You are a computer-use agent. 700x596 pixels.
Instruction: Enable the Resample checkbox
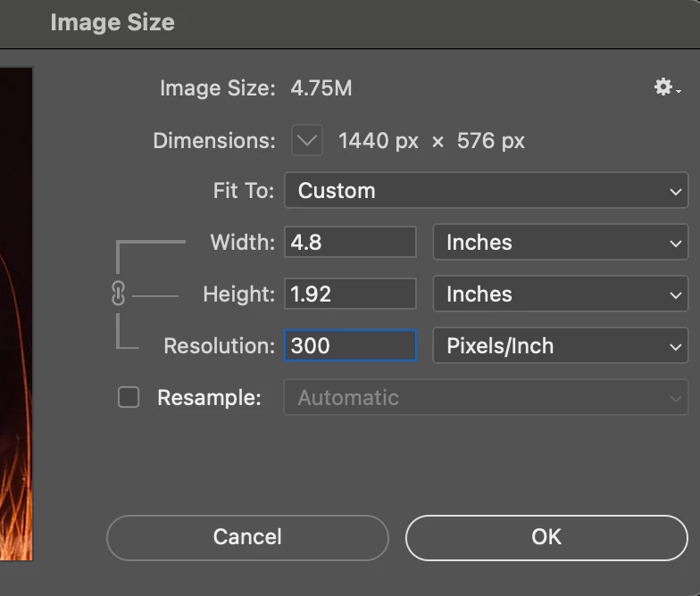[x=129, y=398]
